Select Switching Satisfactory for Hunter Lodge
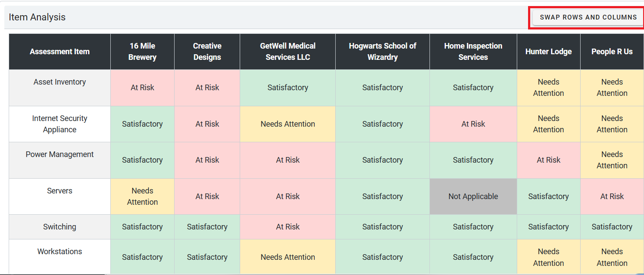Screen dimensions: 644x275 [x=549, y=227]
